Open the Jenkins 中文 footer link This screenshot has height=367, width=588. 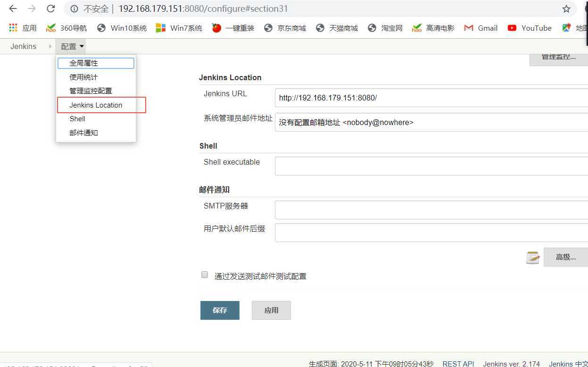click(x=568, y=363)
